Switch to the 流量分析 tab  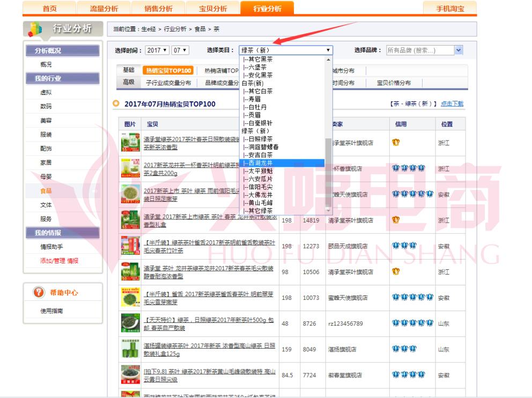pyautogui.click(x=104, y=9)
